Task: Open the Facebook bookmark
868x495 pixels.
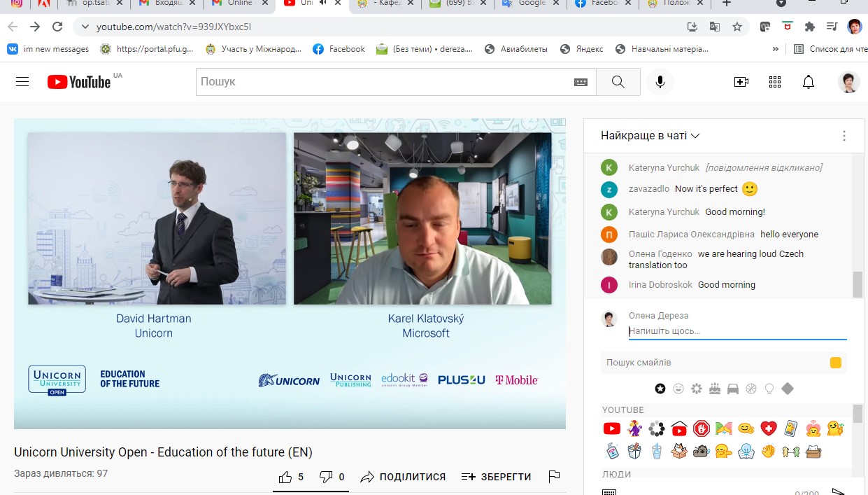Action: pos(339,49)
